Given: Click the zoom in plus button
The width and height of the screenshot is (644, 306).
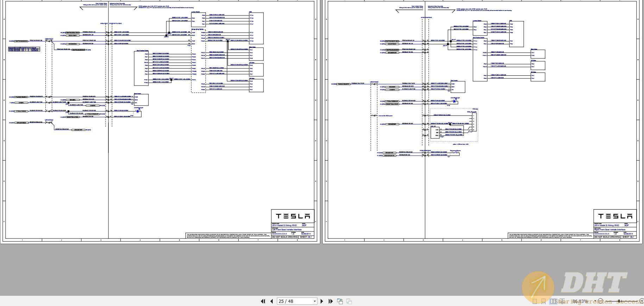Looking at the screenshot, I should click(642, 301).
